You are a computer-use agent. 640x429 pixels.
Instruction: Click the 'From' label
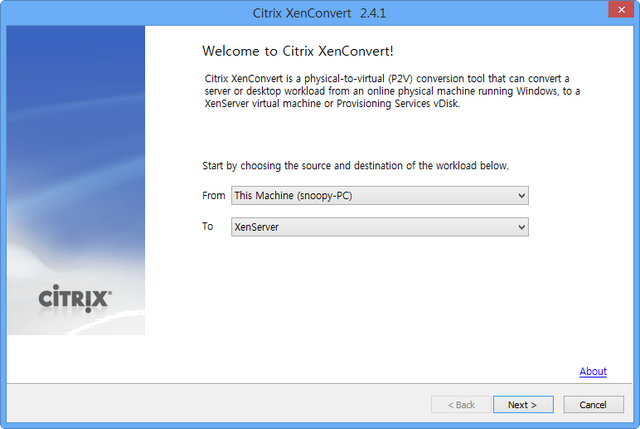coord(213,196)
